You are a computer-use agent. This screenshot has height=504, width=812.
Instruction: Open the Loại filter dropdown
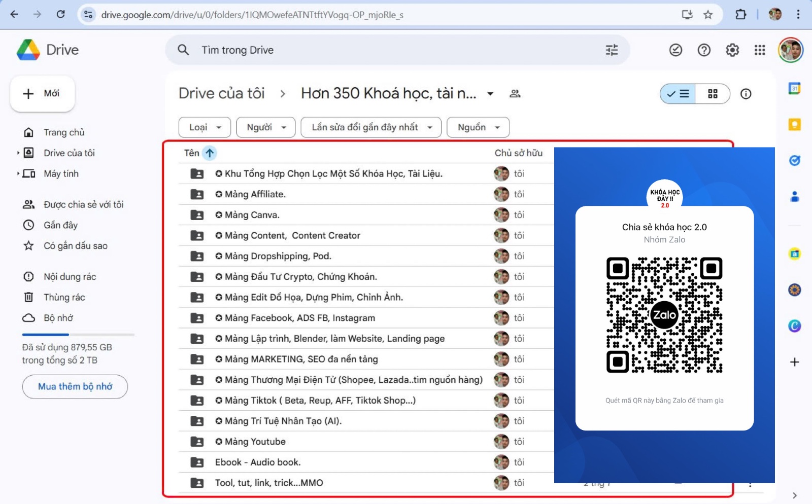point(205,127)
